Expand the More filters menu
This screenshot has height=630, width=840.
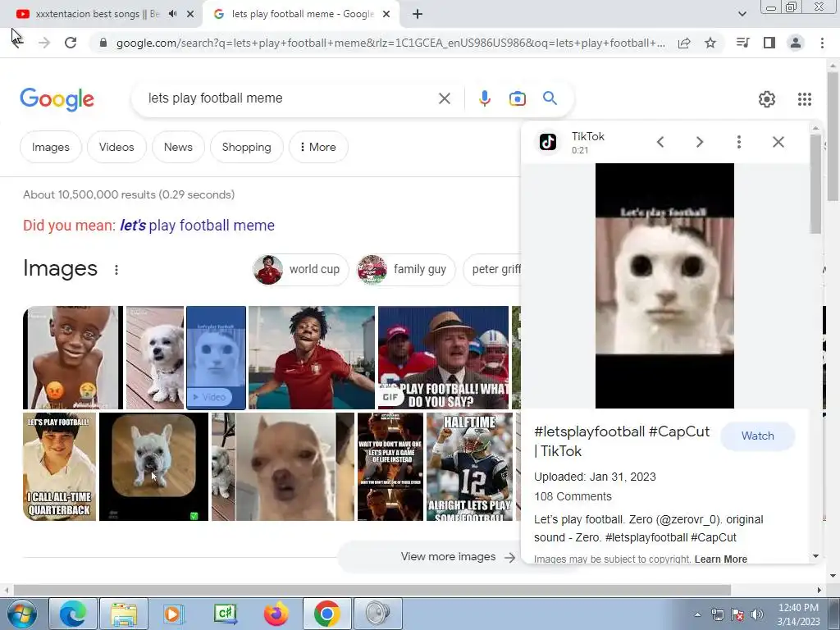point(318,147)
